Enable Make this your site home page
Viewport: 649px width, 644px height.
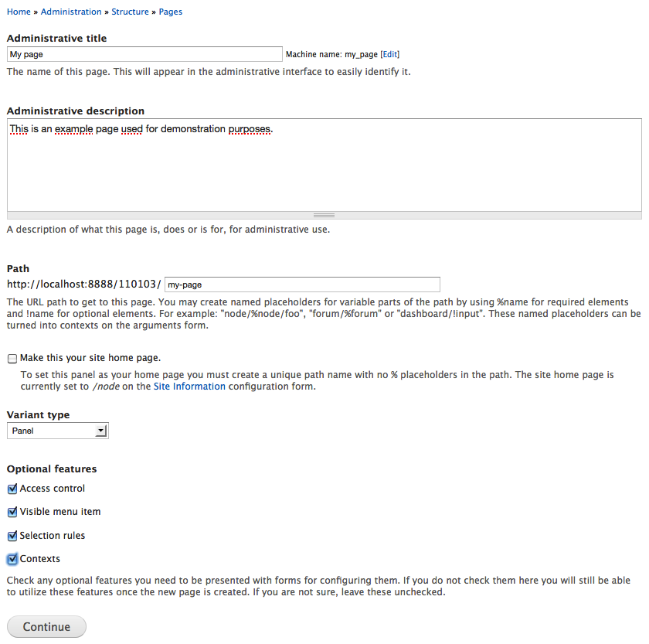click(12, 359)
